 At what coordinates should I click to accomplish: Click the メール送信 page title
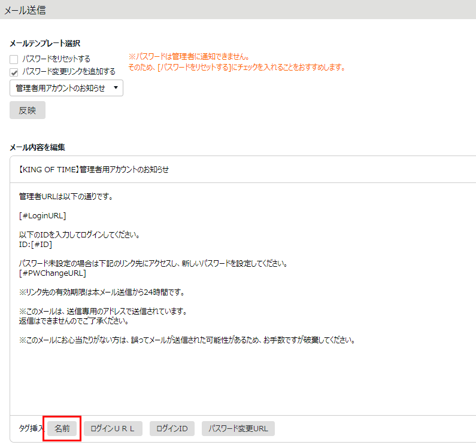click(x=25, y=10)
